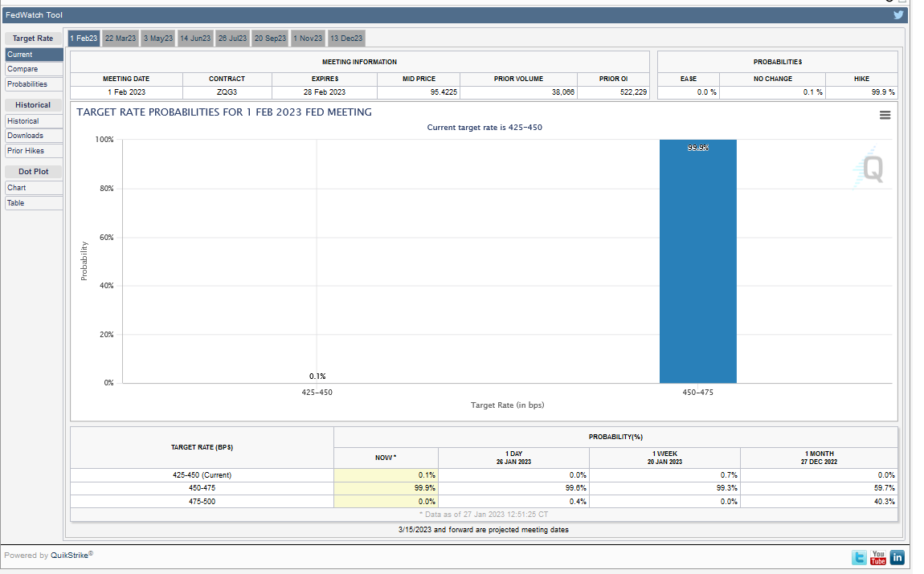Image resolution: width=924 pixels, height=574 pixels.
Task: Click the 450-475 x-axis label
Action: [x=697, y=392]
